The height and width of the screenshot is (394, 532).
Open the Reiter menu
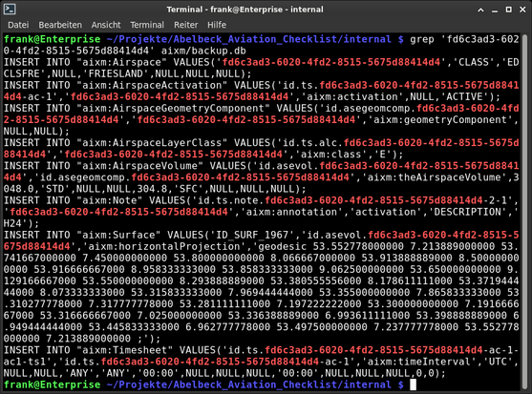click(185, 25)
